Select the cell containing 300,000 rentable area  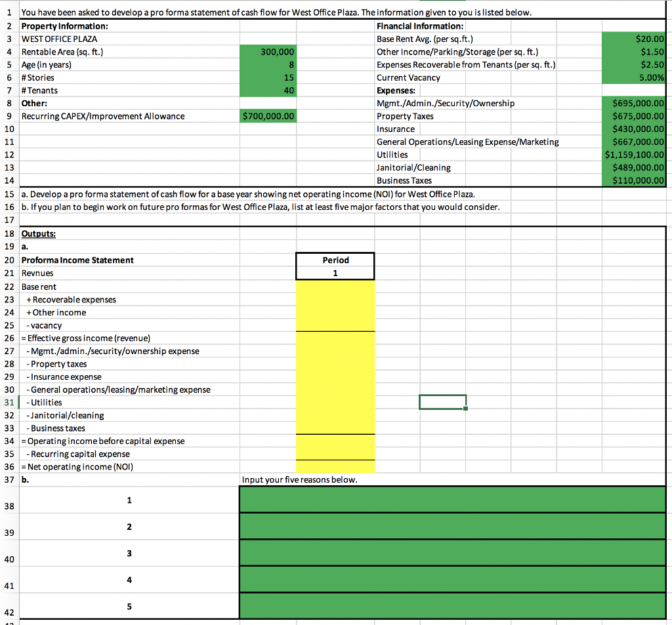[268, 52]
